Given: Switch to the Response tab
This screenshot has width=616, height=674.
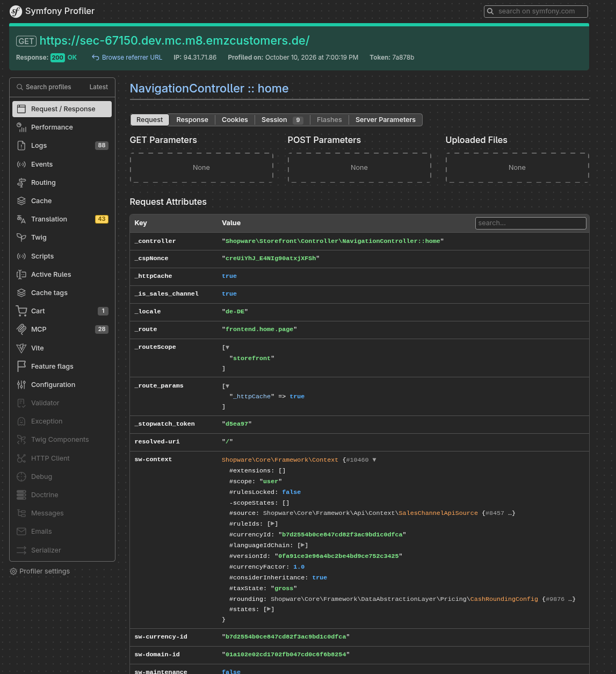Looking at the screenshot, I should click(192, 120).
